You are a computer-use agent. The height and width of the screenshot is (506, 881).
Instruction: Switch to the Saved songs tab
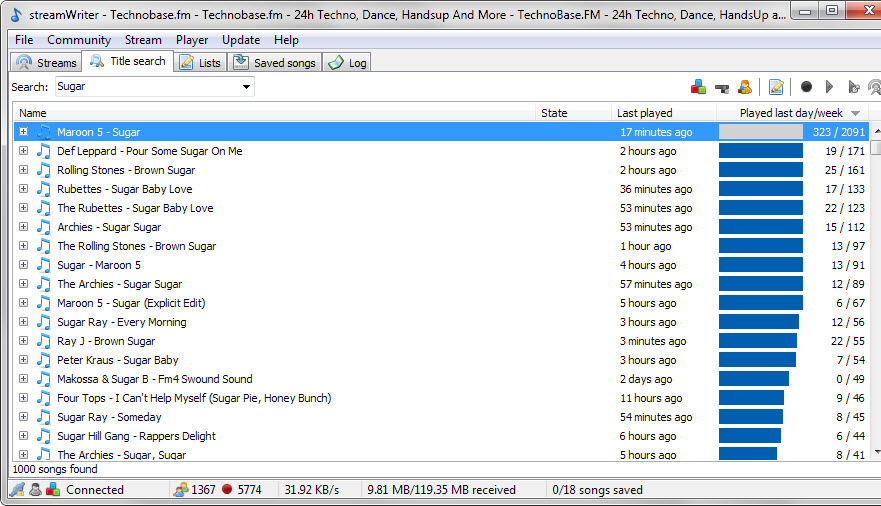(x=275, y=62)
